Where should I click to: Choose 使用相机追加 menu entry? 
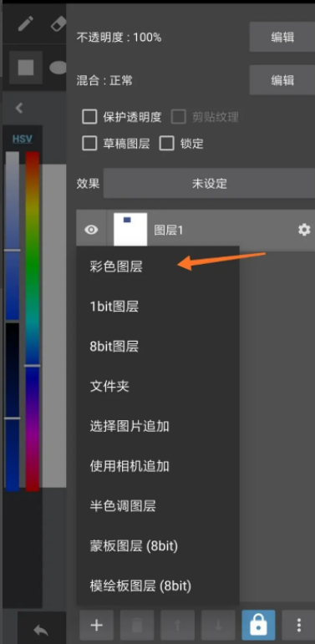158,466
